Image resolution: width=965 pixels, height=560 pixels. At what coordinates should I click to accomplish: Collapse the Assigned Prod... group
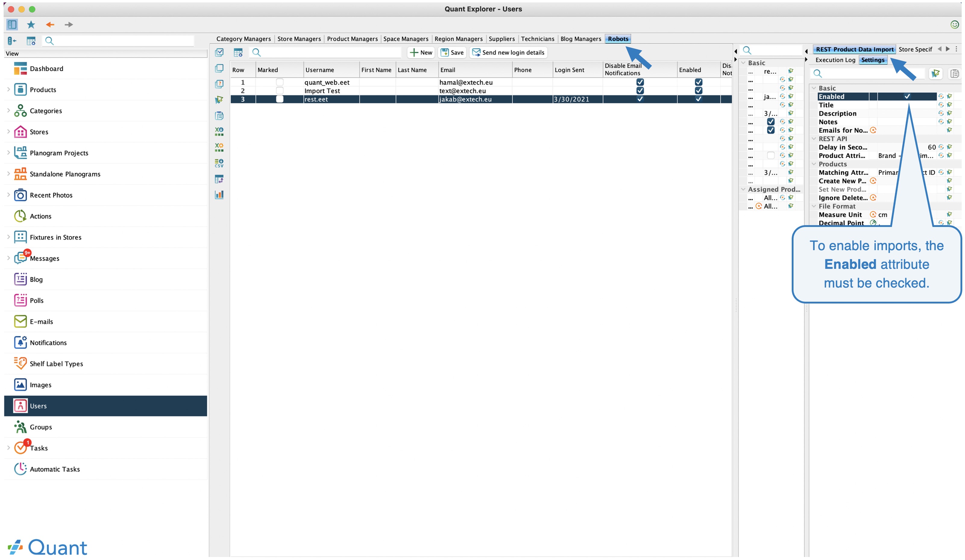743,189
